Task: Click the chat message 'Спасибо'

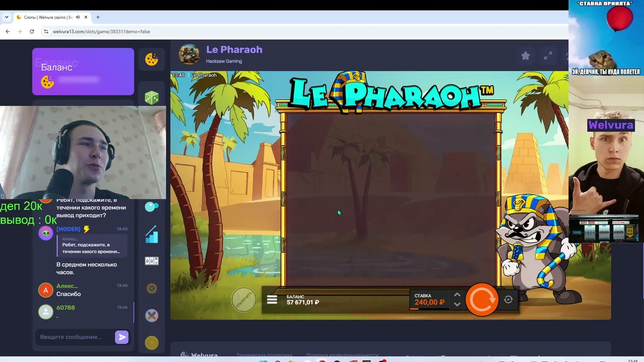Action: pyautogui.click(x=68, y=294)
